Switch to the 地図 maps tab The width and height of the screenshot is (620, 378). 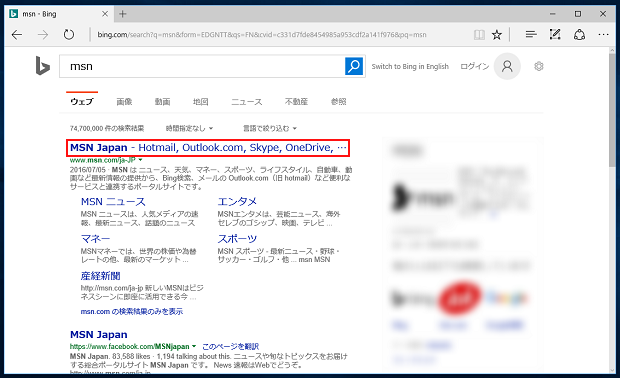200,102
